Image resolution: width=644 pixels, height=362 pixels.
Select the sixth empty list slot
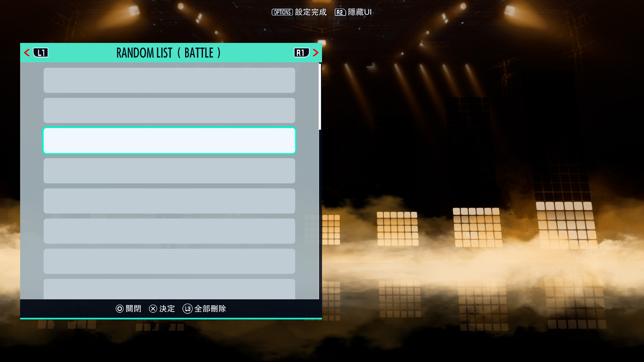click(x=169, y=231)
